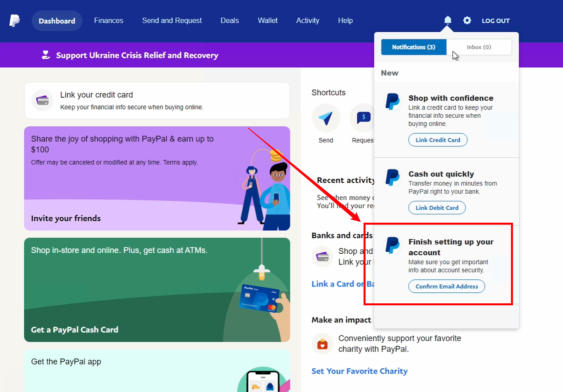The height and width of the screenshot is (392, 563).
Task: Click the LOG OUT link
Action: click(496, 21)
